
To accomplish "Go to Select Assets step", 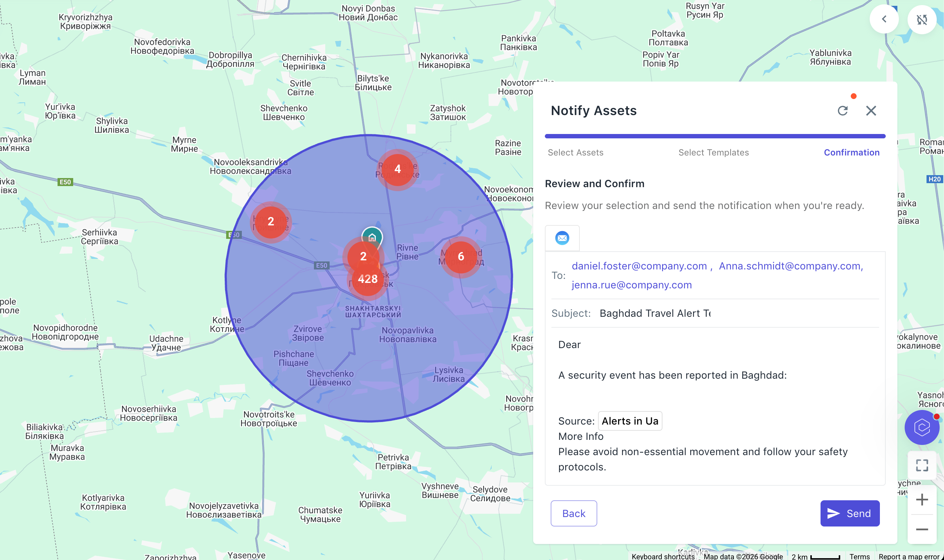I will pyautogui.click(x=575, y=153).
